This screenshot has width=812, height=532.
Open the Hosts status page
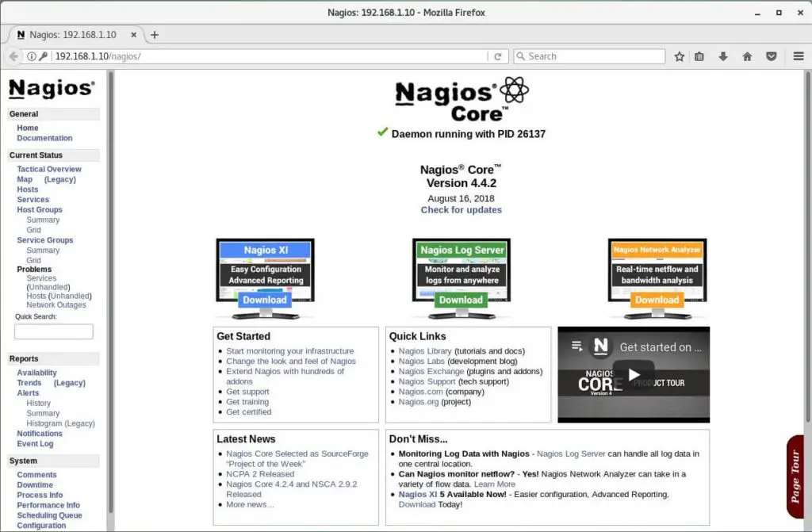point(28,189)
